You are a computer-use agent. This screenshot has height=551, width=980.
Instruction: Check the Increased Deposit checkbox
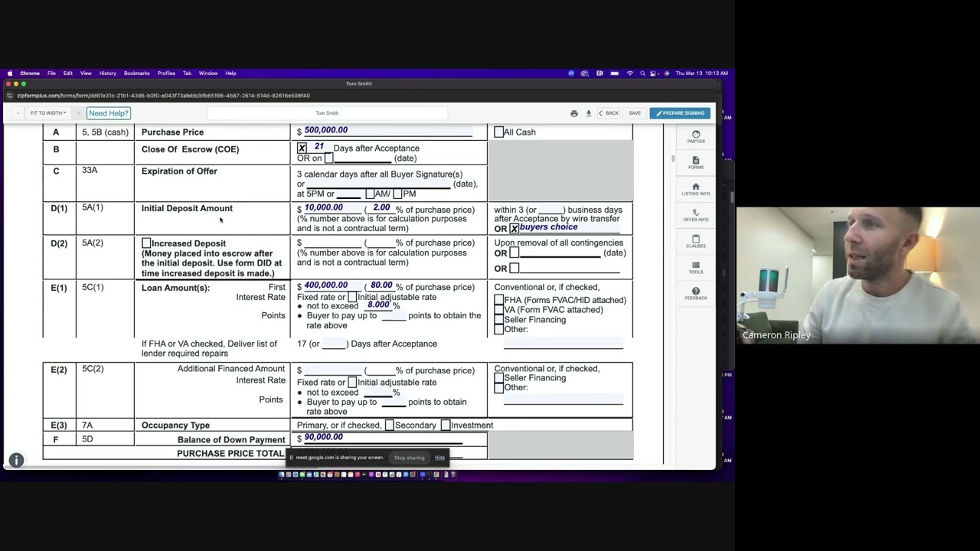pyautogui.click(x=146, y=243)
